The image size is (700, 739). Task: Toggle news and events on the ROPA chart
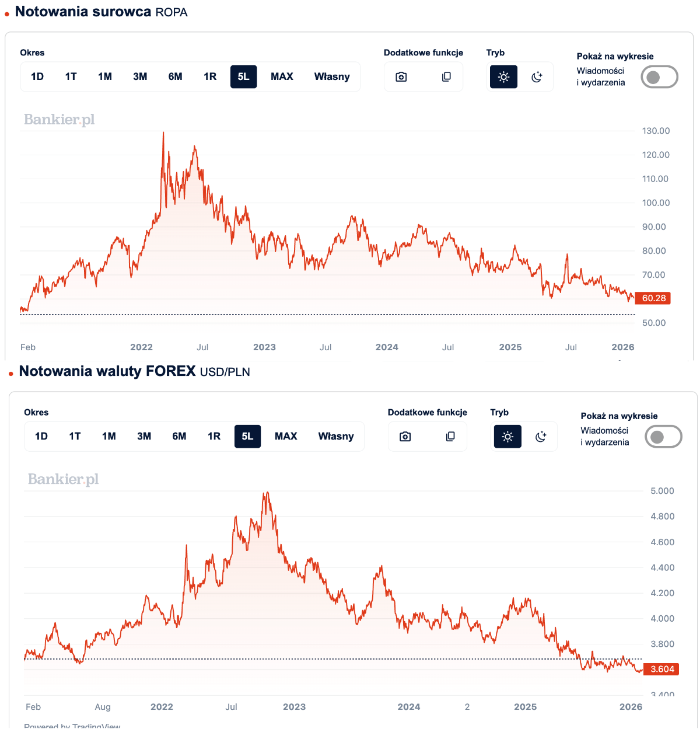pyautogui.click(x=659, y=77)
